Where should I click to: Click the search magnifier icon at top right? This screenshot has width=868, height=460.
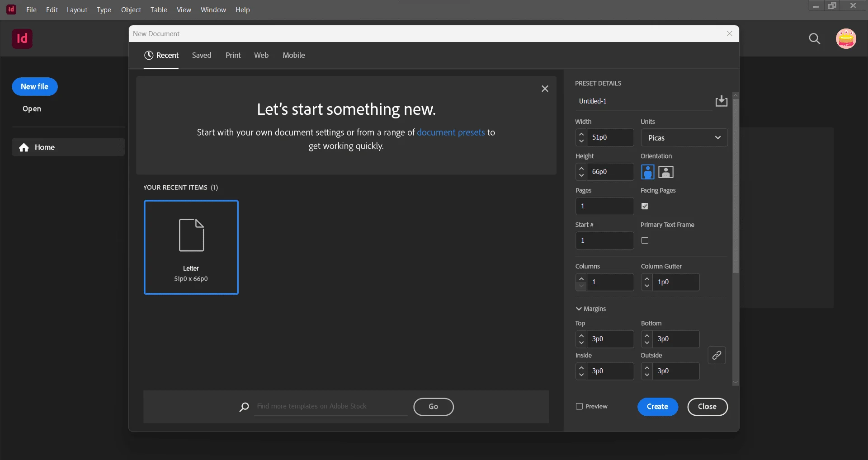click(815, 39)
